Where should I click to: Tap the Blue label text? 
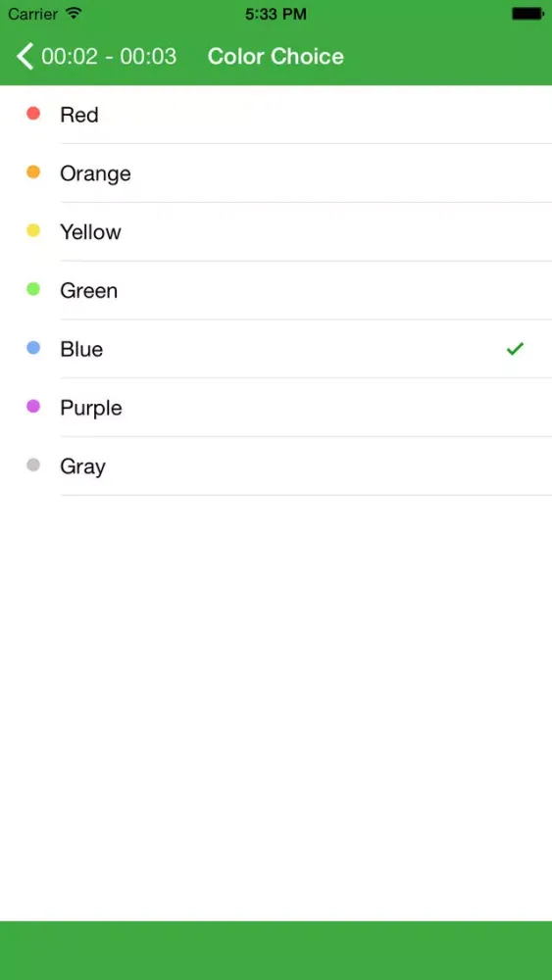[81, 349]
